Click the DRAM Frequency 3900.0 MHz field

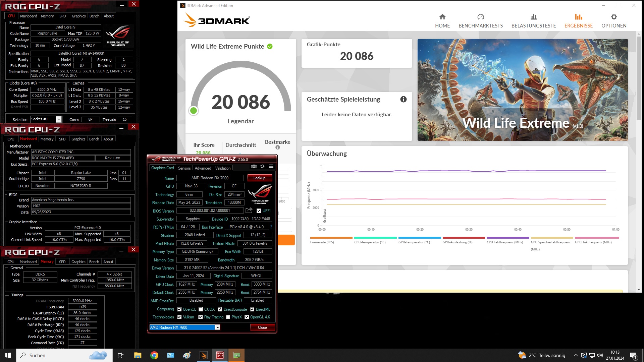(83, 301)
